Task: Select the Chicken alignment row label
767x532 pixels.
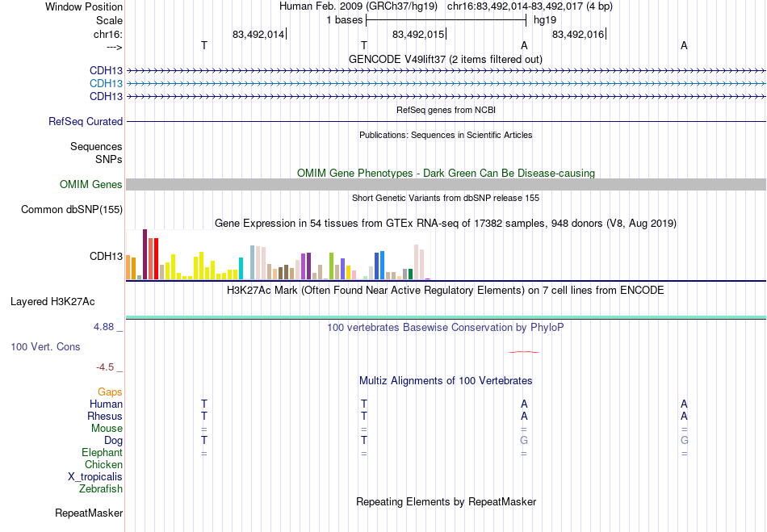Action: (103, 464)
